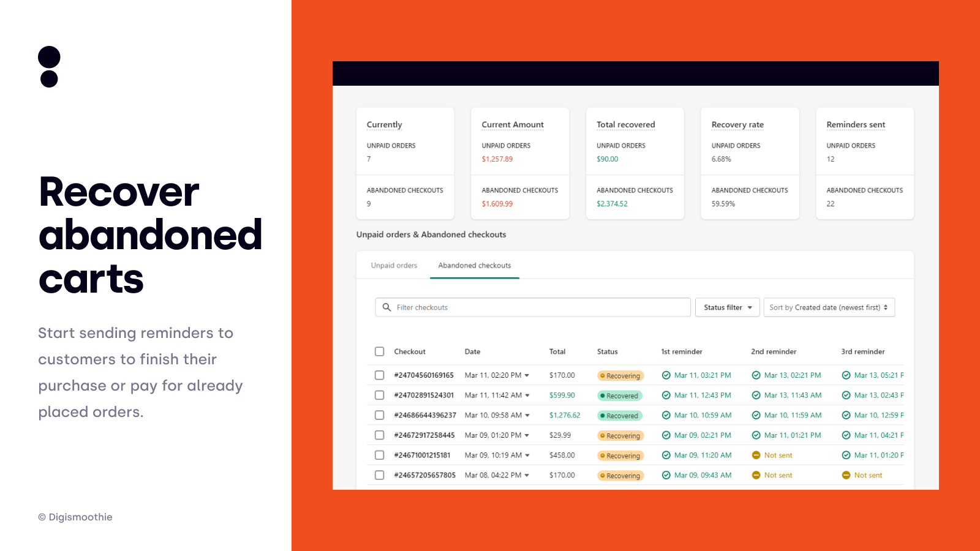Click the reminder checkmark for Mar 10, 10:59 AM
980x551 pixels.
point(666,415)
